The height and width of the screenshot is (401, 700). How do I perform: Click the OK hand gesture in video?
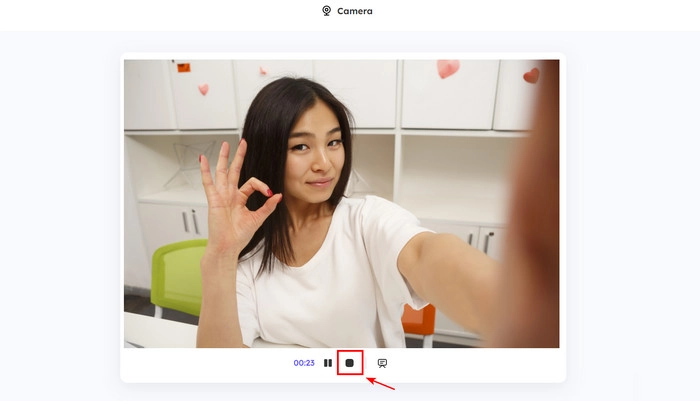click(x=234, y=192)
